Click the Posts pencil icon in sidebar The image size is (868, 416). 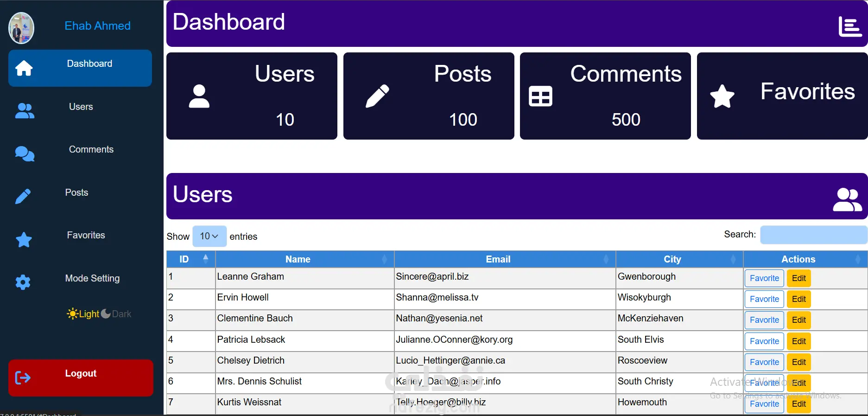pyautogui.click(x=23, y=196)
